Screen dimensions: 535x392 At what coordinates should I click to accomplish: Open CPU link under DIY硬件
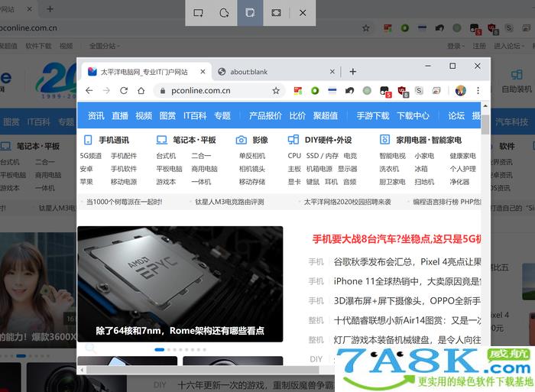coord(294,156)
